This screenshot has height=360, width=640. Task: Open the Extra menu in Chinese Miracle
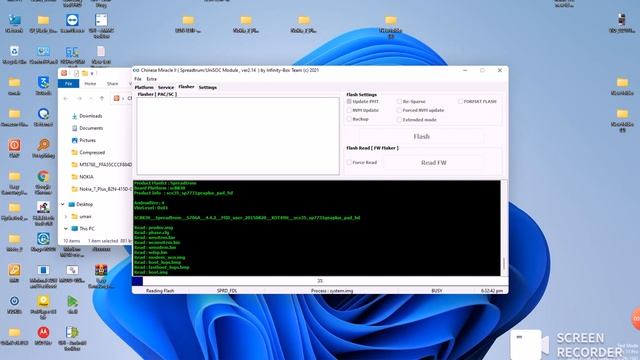tap(151, 79)
